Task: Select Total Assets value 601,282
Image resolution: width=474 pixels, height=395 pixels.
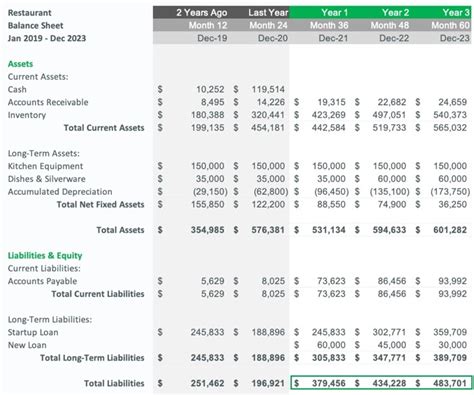Action: (x=450, y=230)
